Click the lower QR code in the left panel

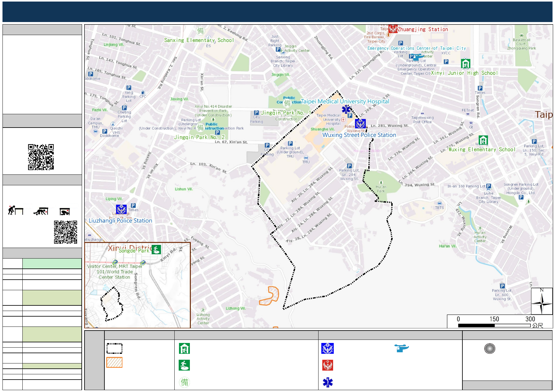[66, 232]
